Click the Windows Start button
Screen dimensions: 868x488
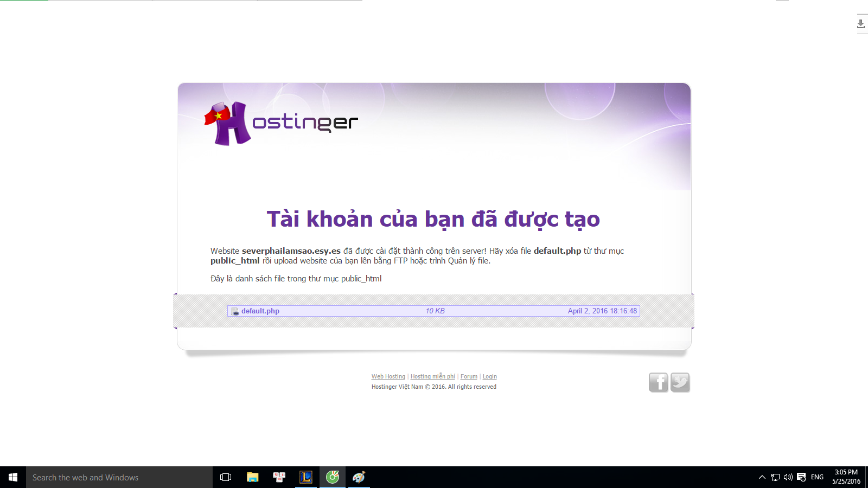click(13, 477)
